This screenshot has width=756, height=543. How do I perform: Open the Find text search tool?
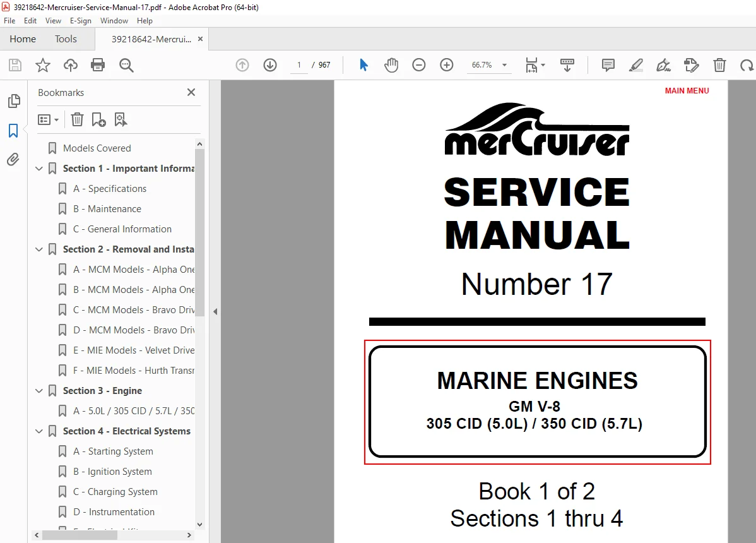coord(126,65)
